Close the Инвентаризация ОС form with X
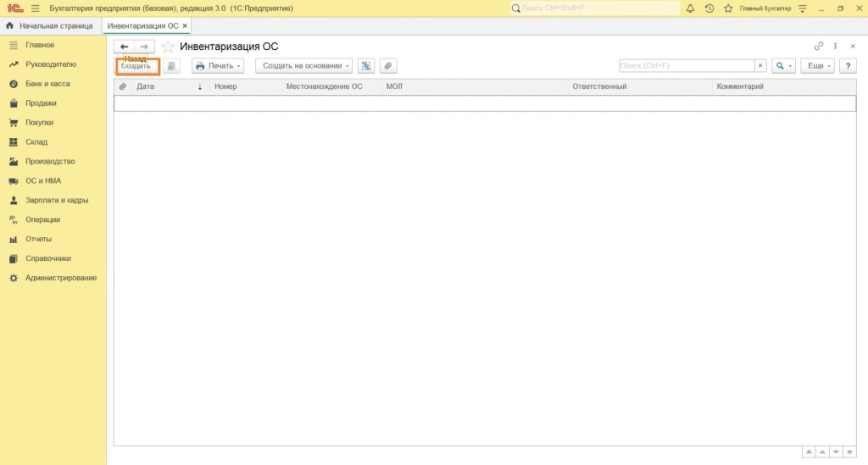 point(853,46)
